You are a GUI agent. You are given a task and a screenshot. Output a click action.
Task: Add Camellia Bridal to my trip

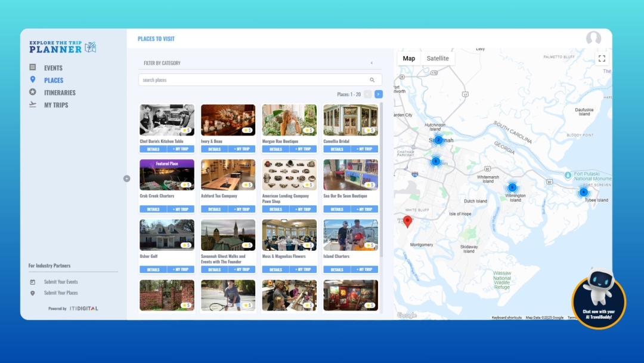click(364, 149)
